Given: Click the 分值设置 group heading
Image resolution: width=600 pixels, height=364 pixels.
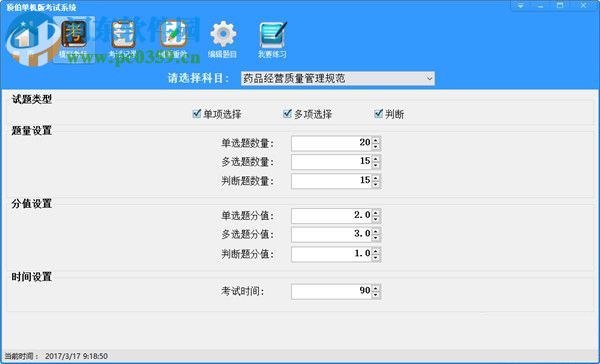Looking at the screenshot, I should pos(31,204).
